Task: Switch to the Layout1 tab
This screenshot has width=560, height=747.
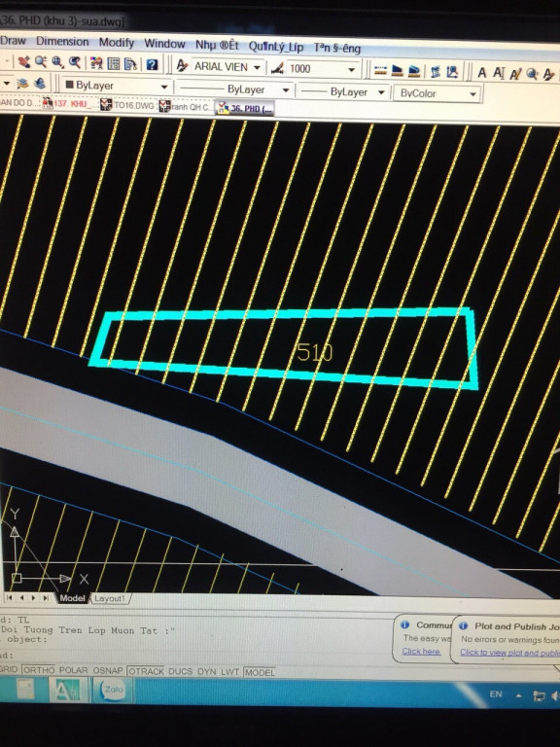Action: [110, 598]
